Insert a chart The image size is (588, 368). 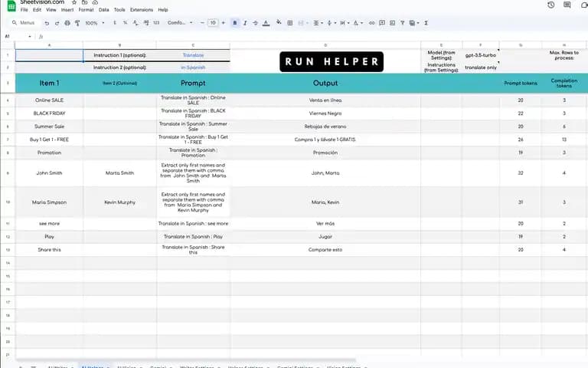point(392,23)
